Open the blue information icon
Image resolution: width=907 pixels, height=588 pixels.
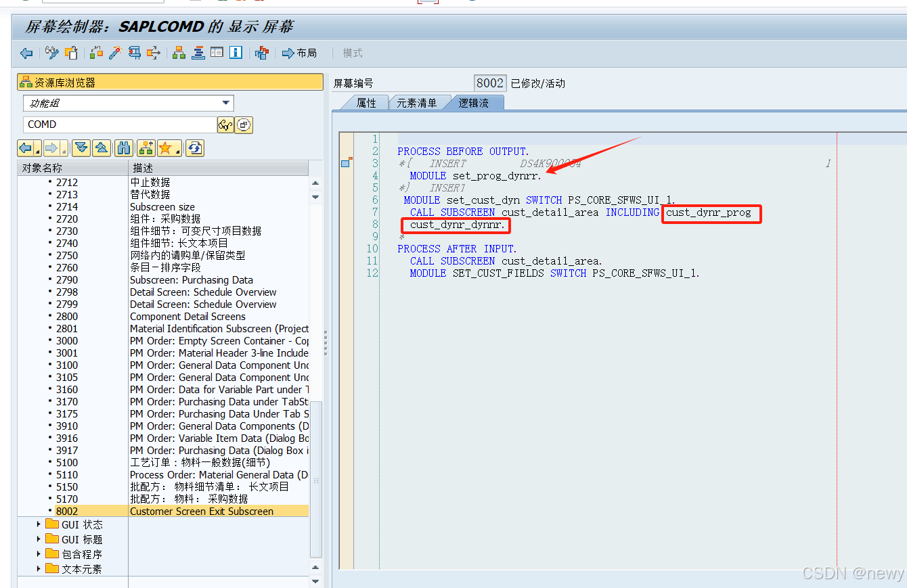coord(236,53)
